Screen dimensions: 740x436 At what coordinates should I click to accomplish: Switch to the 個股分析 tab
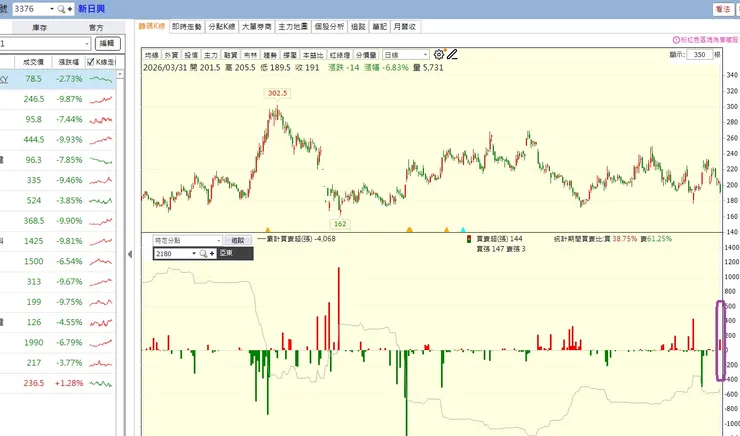pyautogui.click(x=329, y=27)
